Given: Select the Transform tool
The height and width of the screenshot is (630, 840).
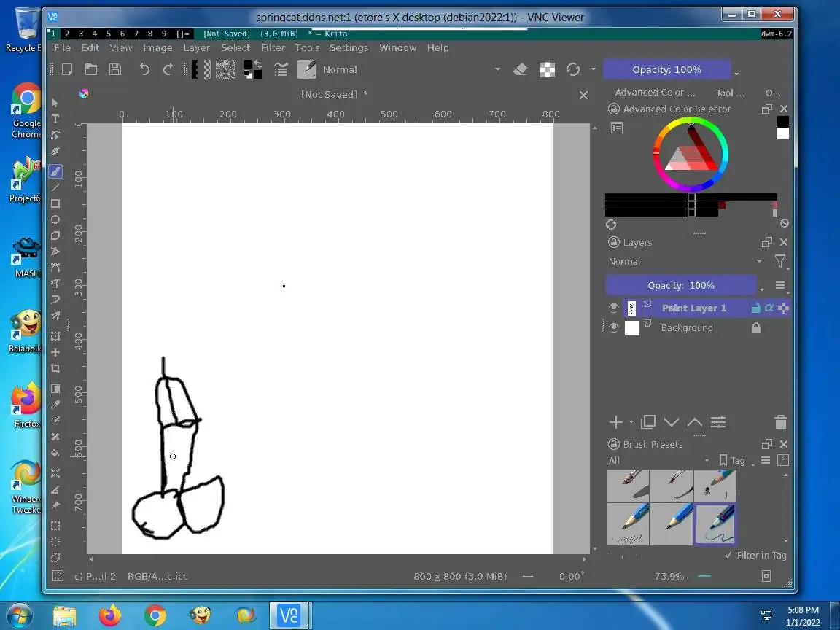Looking at the screenshot, I should (55, 336).
